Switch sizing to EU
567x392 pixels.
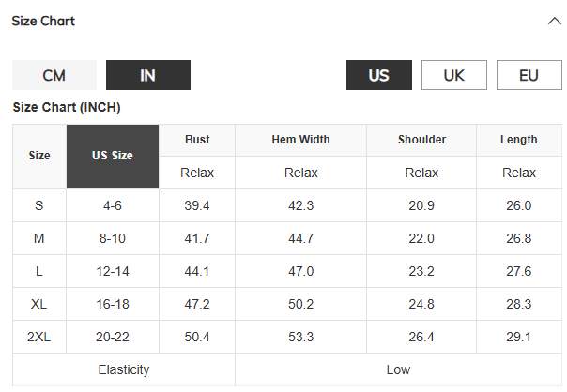[x=529, y=75]
